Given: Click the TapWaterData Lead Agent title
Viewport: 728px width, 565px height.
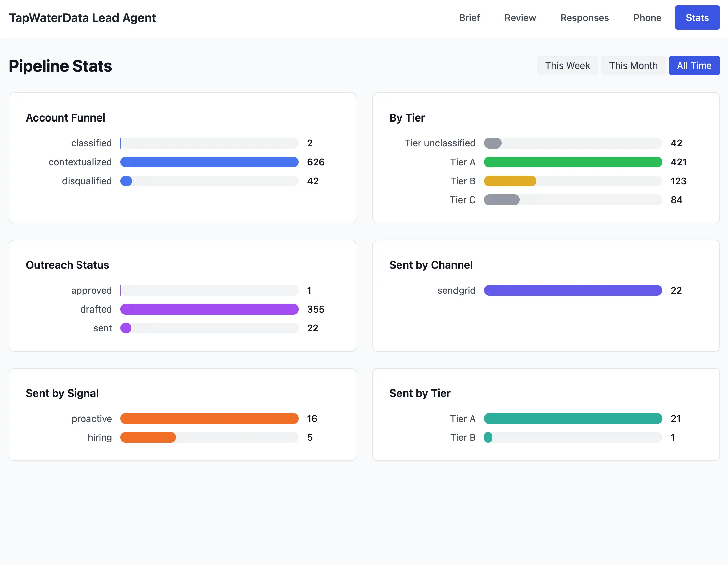Looking at the screenshot, I should (x=82, y=18).
